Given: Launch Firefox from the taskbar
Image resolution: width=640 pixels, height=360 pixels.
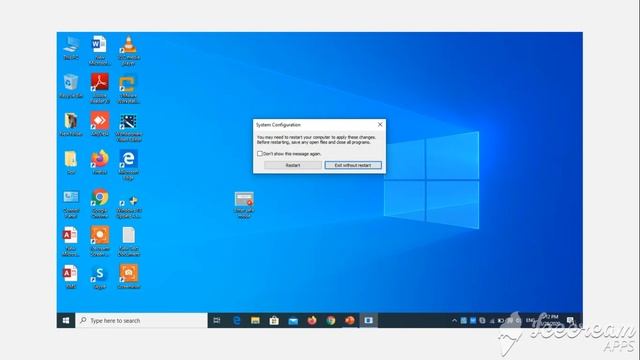Looking at the screenshot, I should pos(312,320).
